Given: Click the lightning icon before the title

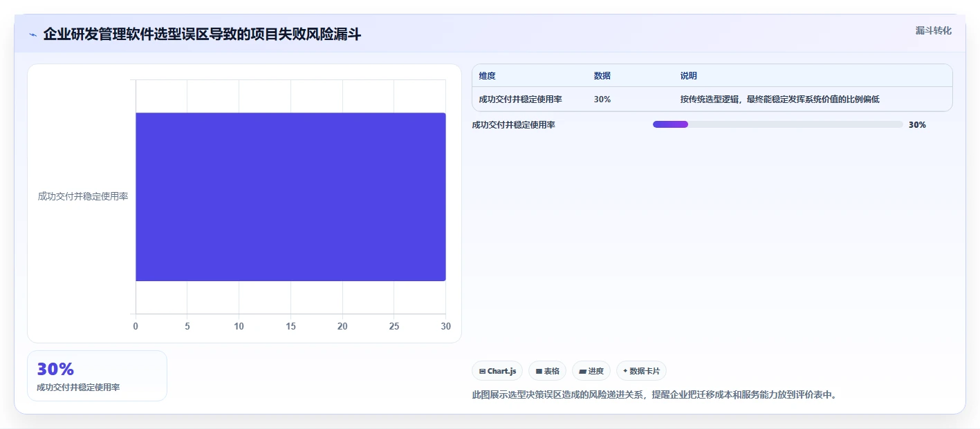Looking at the screenshot, I should [x=33, y=35].
